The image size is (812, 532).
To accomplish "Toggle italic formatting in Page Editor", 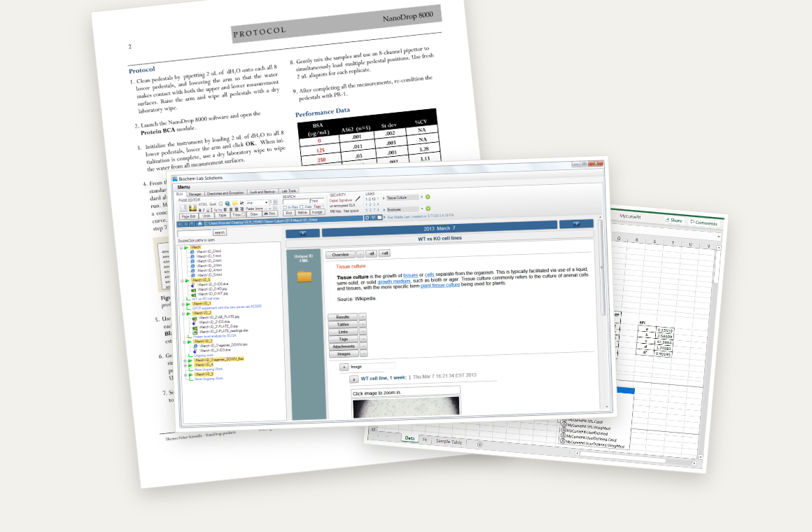I will point(204,210).
